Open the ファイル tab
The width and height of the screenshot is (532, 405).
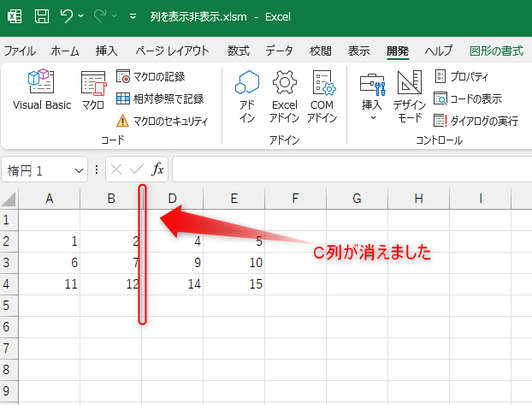click(x=20, y=51)
